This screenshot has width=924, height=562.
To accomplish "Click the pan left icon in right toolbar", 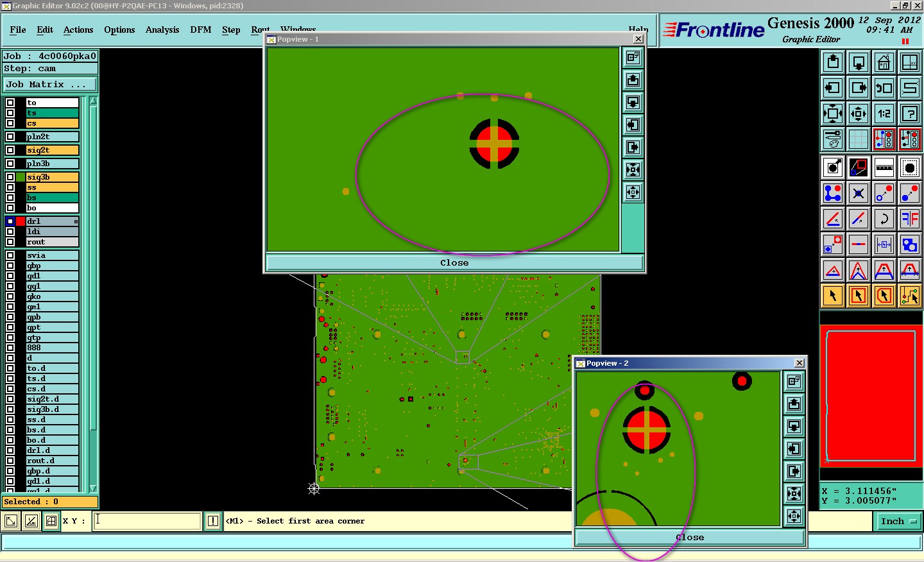I will [x=833, y=88].
